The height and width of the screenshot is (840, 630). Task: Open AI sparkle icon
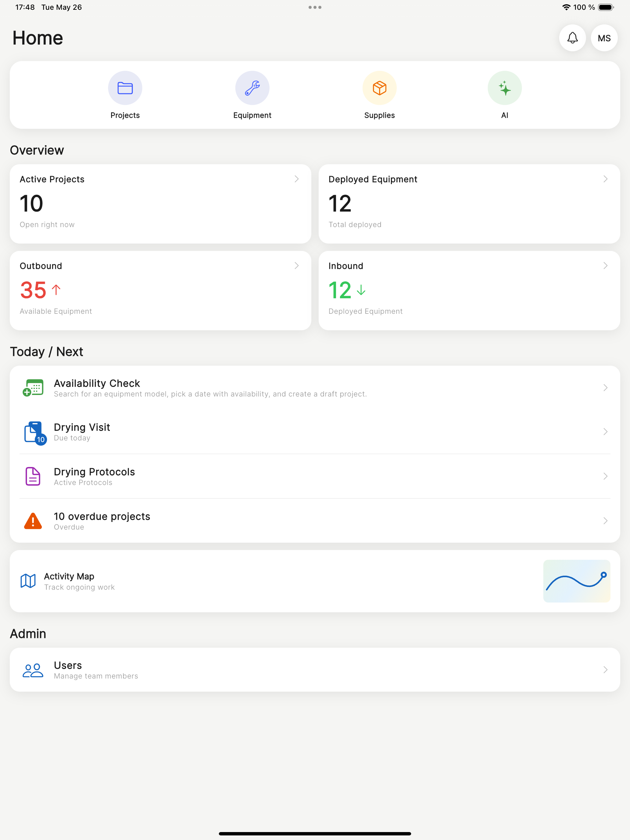coord(504,88)
